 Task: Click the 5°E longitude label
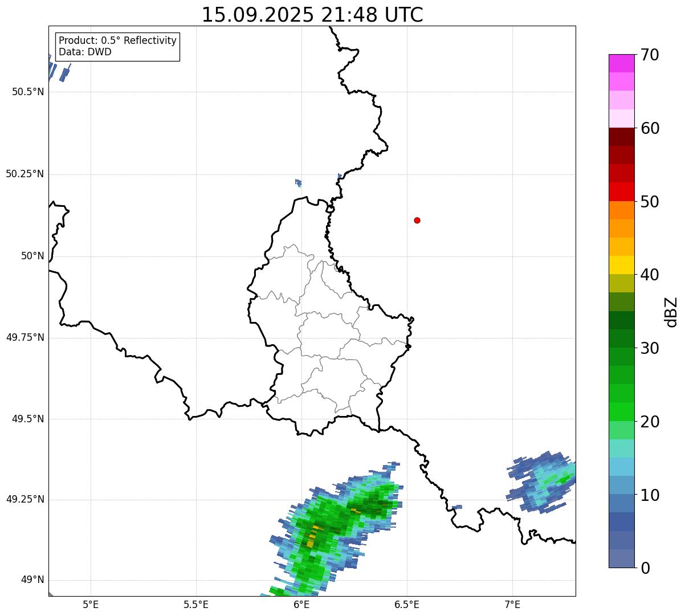click(91, 604)
